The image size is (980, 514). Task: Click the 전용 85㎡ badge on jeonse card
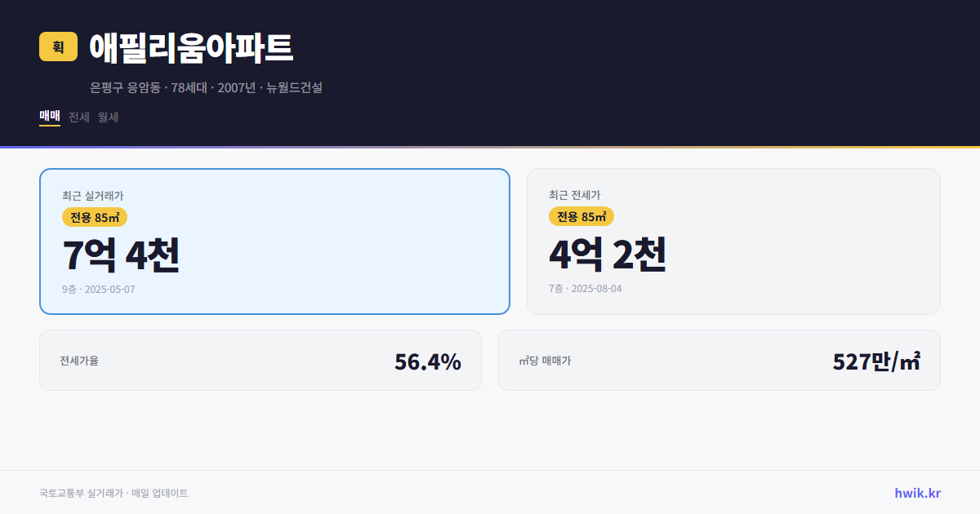pos(581,217)
